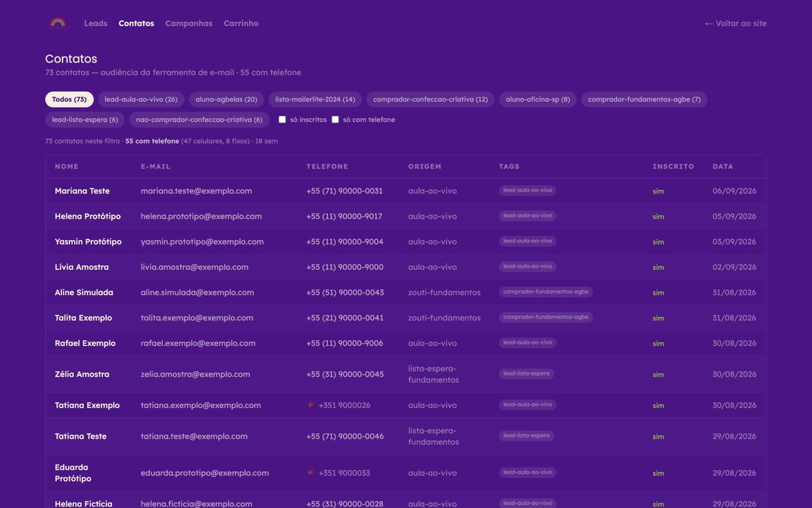812x508 pixels.
Task: Click the rainbow logo icon
Action: pos(58,23)
